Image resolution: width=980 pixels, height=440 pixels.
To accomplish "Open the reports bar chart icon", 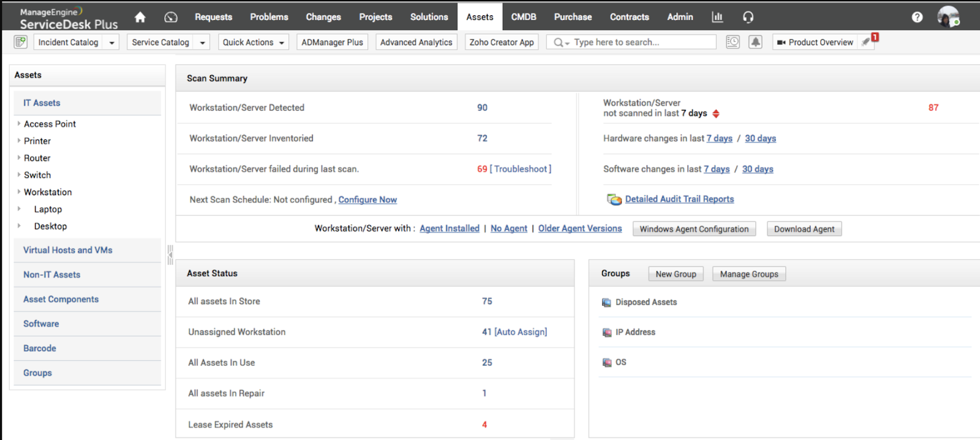I will coord(717,17).
